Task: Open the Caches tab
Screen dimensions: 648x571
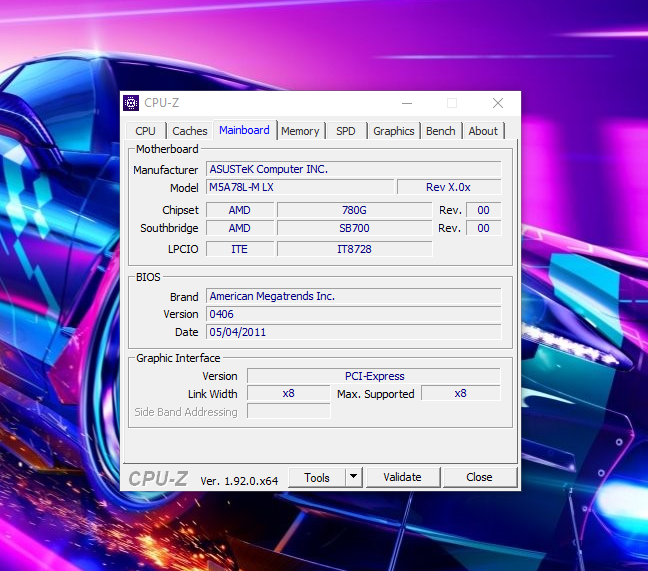Action: tap(189, 131)
